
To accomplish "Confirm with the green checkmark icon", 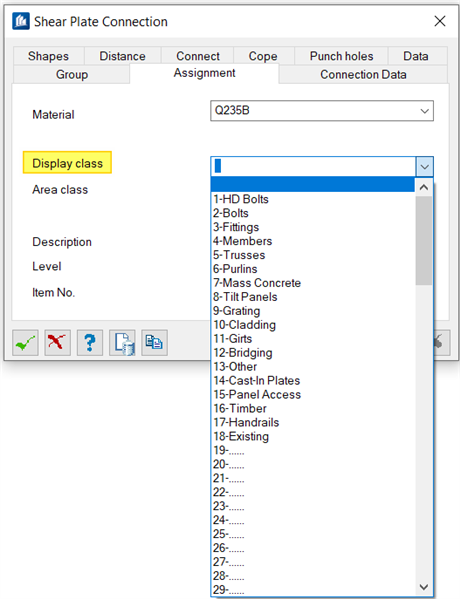I will click(x=25, y=343).
